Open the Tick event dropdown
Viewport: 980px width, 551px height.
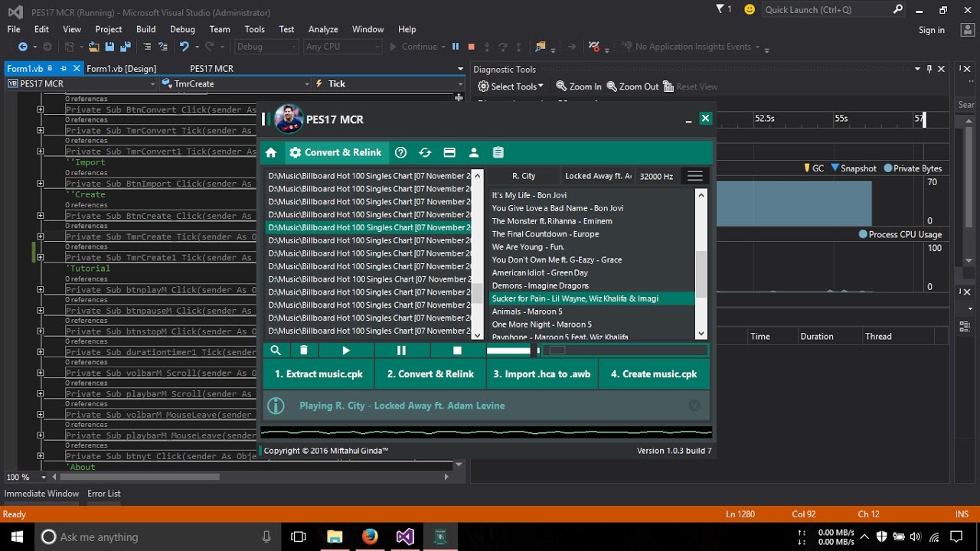click(x=390, y=83)
